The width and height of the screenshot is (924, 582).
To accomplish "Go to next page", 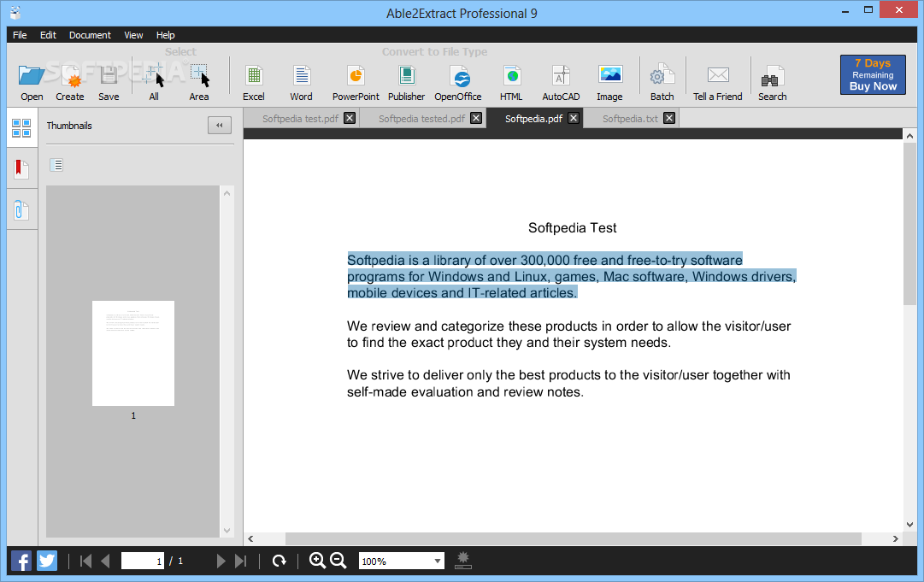I will click(x=221, y=561).
